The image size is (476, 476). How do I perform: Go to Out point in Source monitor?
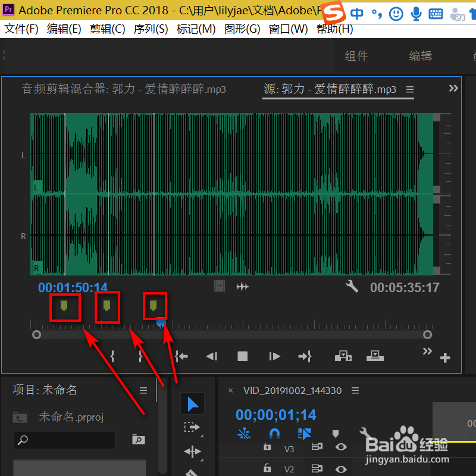pos(305,356)
